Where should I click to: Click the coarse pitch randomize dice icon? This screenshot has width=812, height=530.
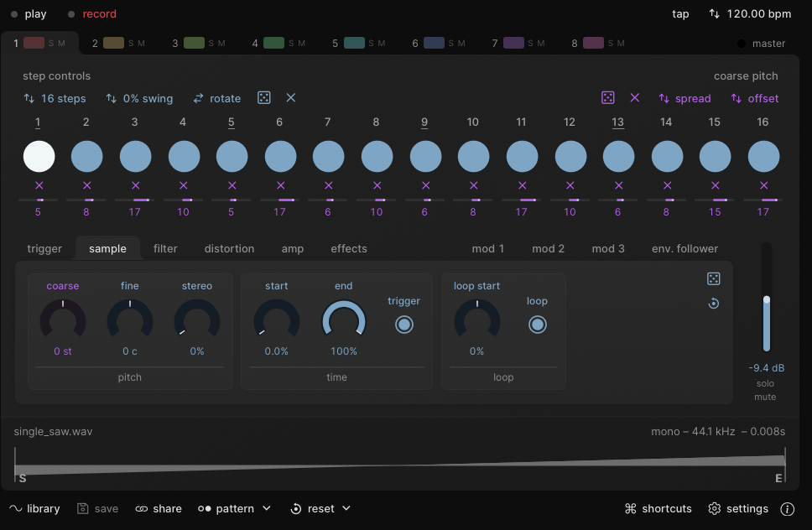click(x=608, y=98)
